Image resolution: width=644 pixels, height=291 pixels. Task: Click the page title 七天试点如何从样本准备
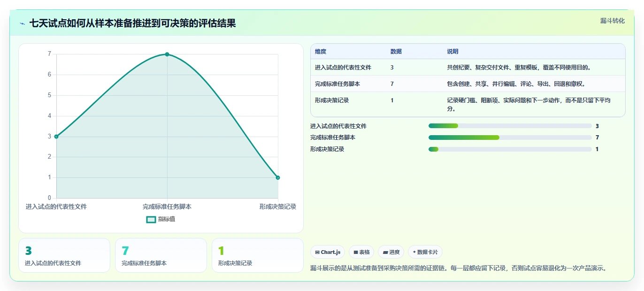pyautogui.click(x=132, y=23)
